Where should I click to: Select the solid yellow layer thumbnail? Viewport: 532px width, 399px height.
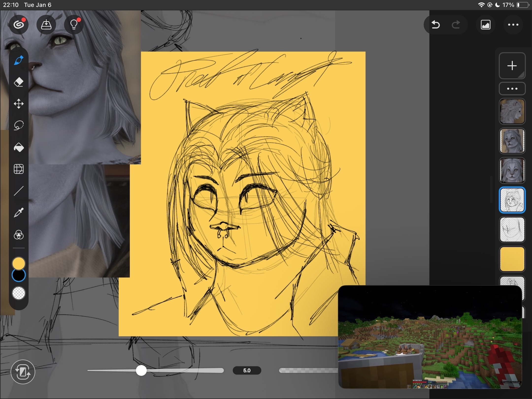click(512, 259)
